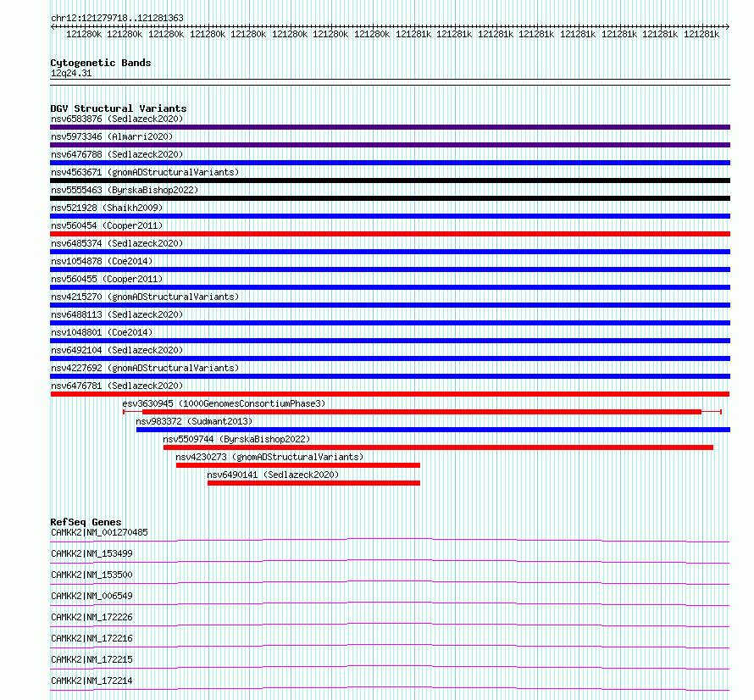Click the blue bar under nsv6476788
Image resolution: width=754 pixels, height=700 pixels.
pyautogui.click(x=390, y=163)
